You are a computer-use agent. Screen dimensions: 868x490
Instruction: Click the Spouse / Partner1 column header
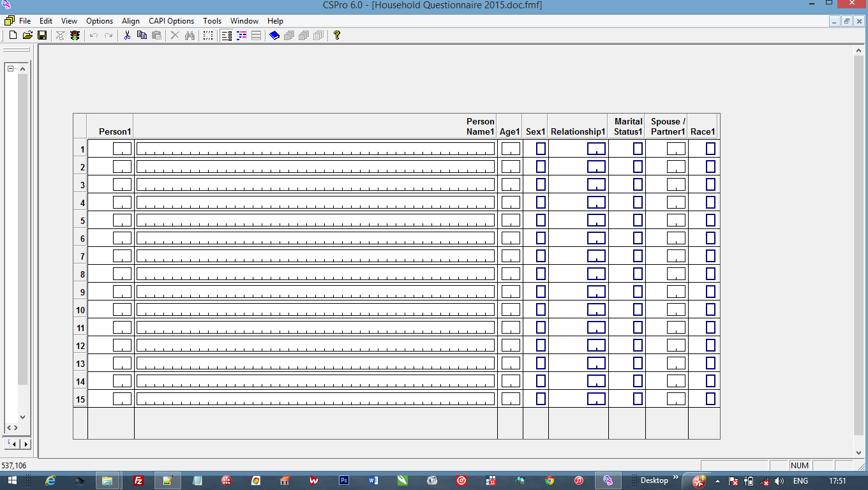(667, 126)
